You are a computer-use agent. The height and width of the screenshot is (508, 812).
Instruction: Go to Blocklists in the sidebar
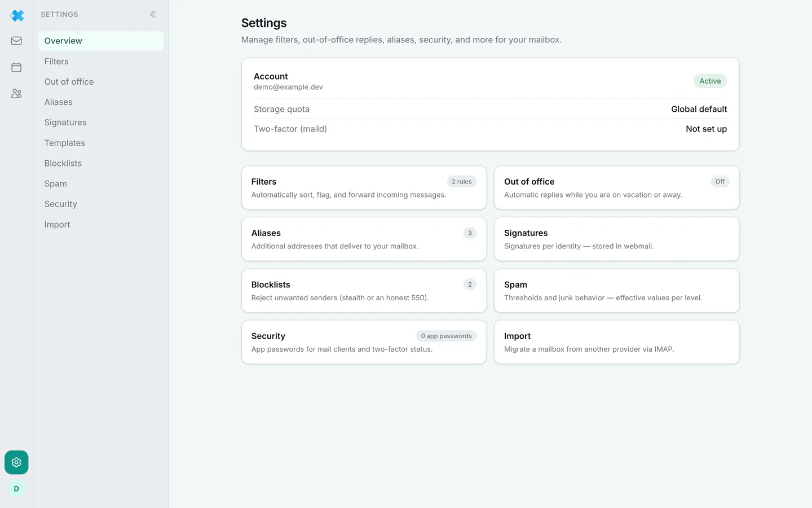pos(101,163)
